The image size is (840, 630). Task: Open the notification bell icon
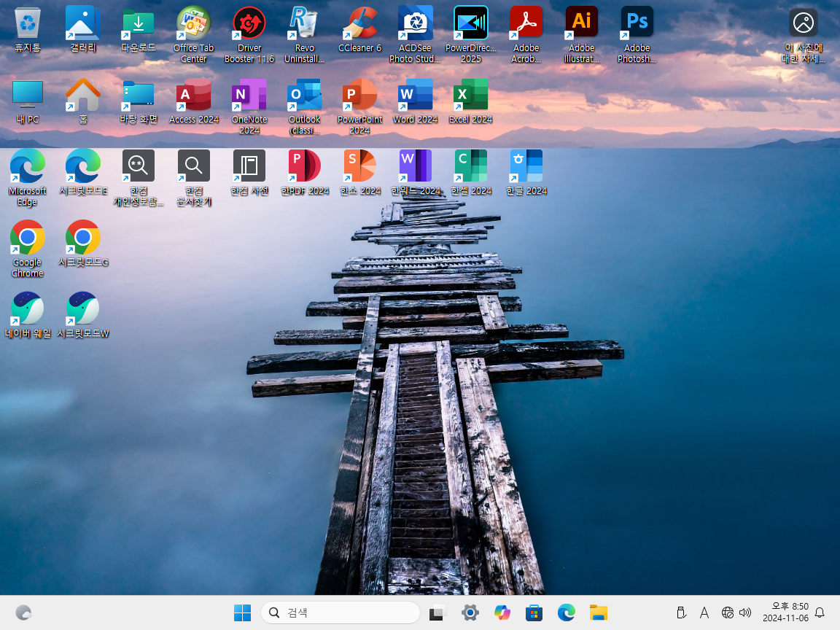(x=820, y=612)
